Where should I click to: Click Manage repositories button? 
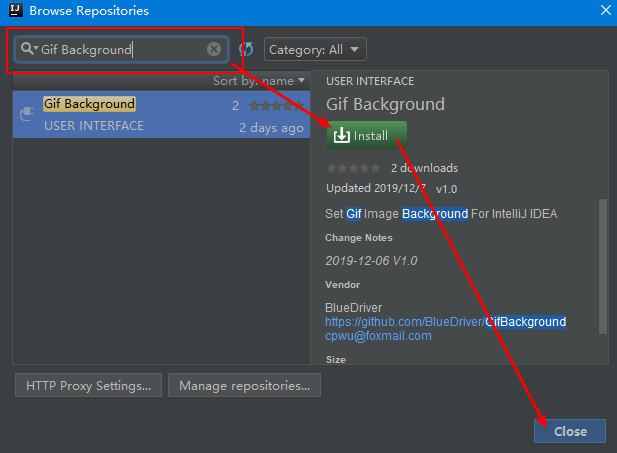tap(244, 385)
